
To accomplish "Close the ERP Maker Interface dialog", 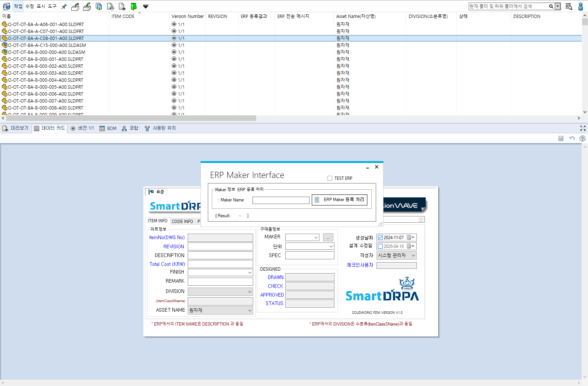I will click(x=377, y=167).
